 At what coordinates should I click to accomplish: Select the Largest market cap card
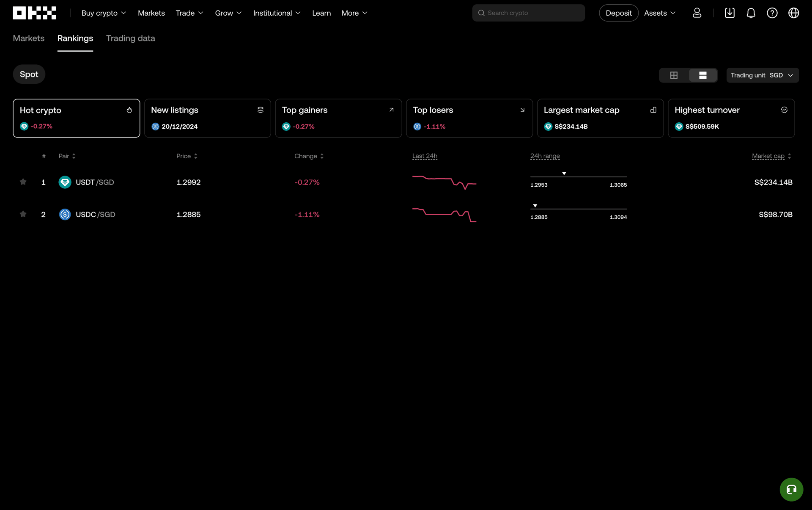(601, 118)
